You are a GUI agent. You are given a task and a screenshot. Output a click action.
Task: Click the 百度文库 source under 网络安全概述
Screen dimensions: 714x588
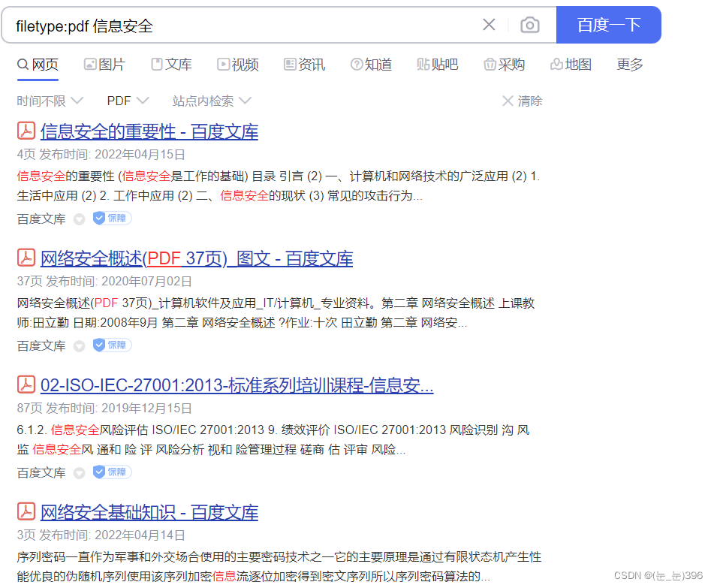click(x=41, y=346)
